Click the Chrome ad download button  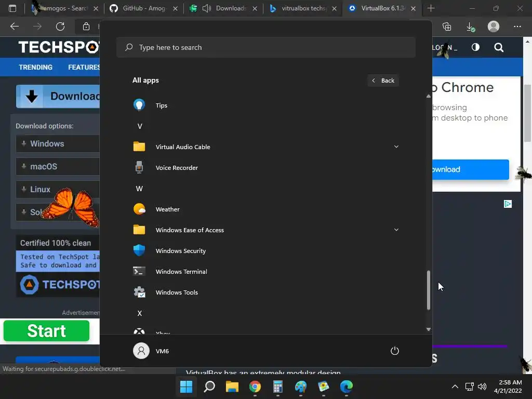point(471,169)
